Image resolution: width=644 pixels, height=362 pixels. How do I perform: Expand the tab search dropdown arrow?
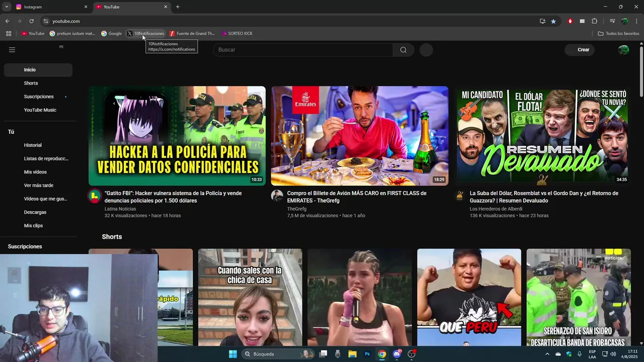click(x=7, y=7)
